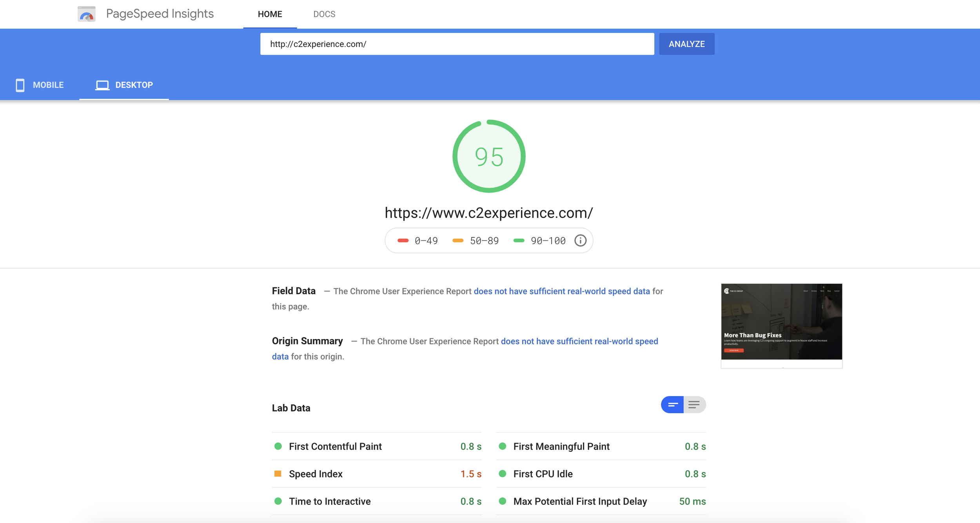Click the score scale info icon
Screen dimensions: 980x523
[x=580, y=241]
